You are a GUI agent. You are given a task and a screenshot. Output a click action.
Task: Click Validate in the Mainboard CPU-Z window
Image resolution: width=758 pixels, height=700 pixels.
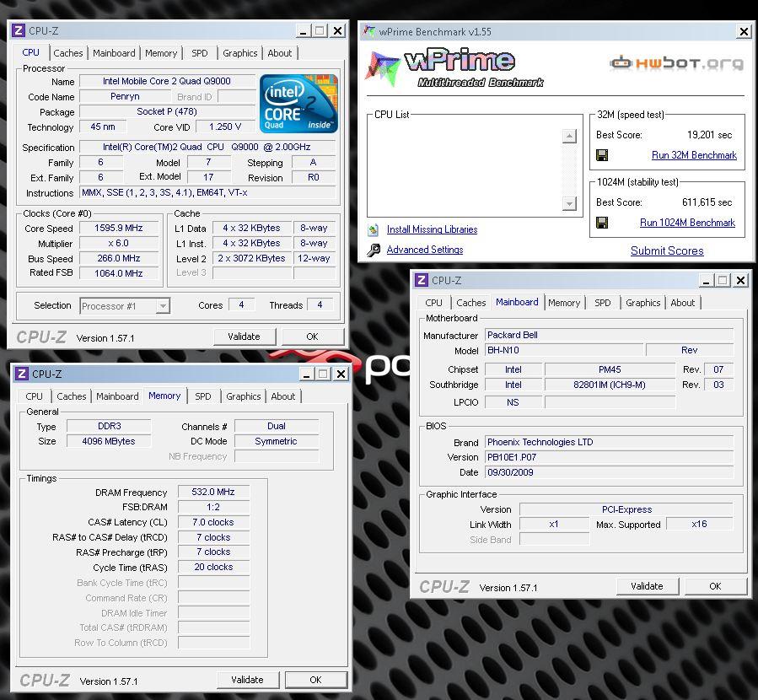click(x=647, y=586)
